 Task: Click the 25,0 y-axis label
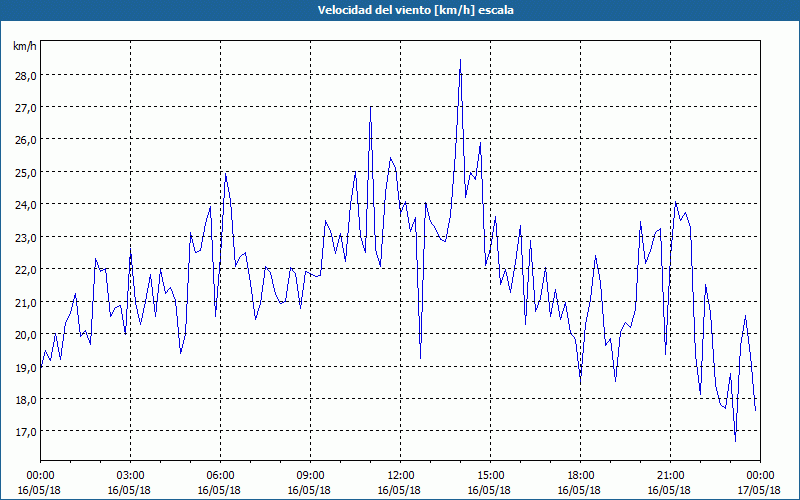pos(26,172)
